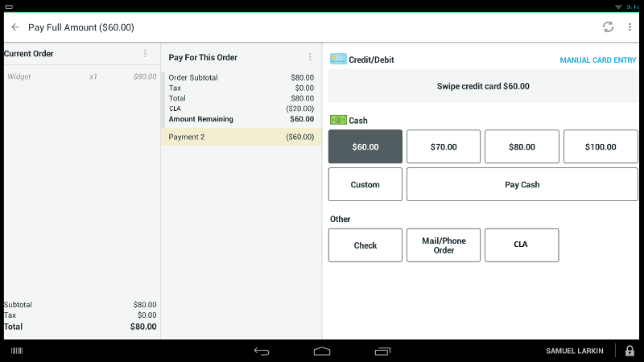Click MANUAL CARD ENTRY link
Viewport: 644px width, 362px height.
tap(597, 60)
